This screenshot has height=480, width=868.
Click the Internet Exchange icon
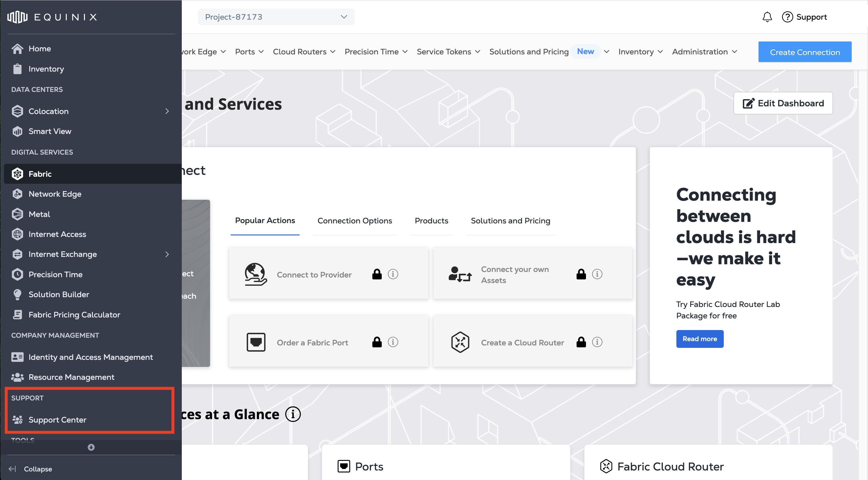click(17, 254)
